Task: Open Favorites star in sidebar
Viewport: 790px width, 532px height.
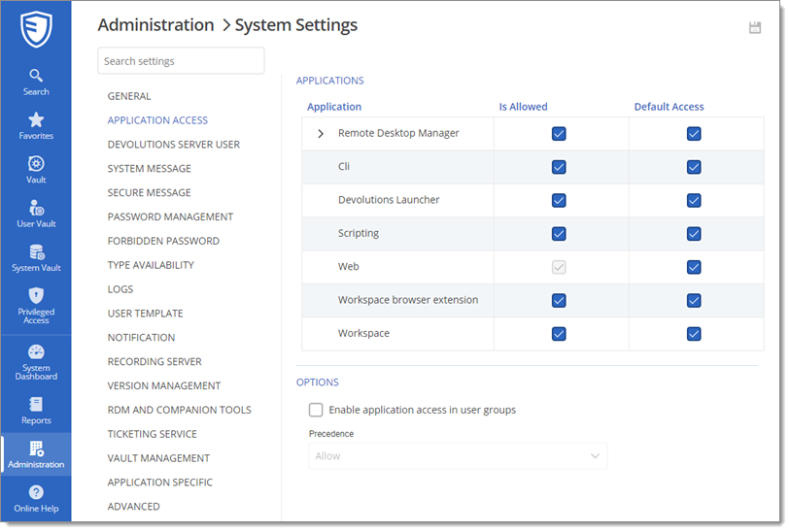Action: click(x=36, y=126)
